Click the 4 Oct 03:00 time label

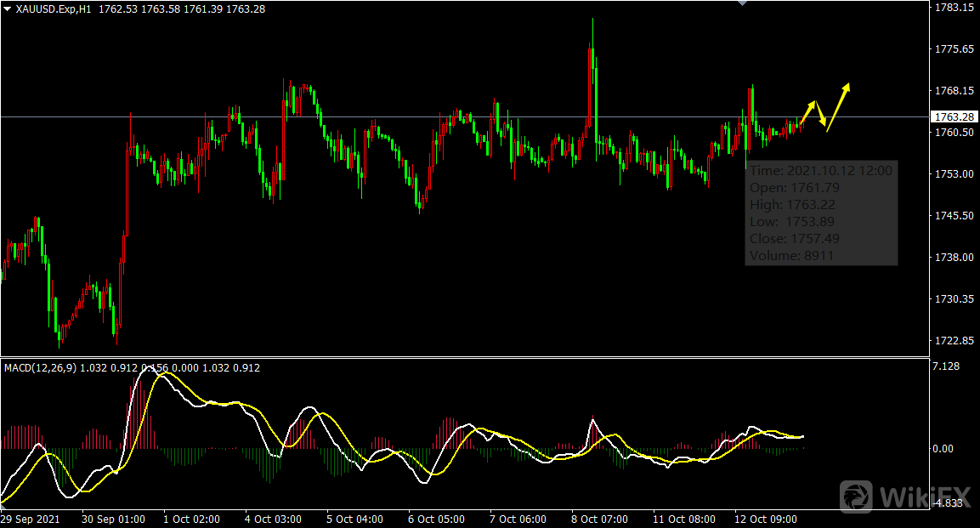click(273, 519)
